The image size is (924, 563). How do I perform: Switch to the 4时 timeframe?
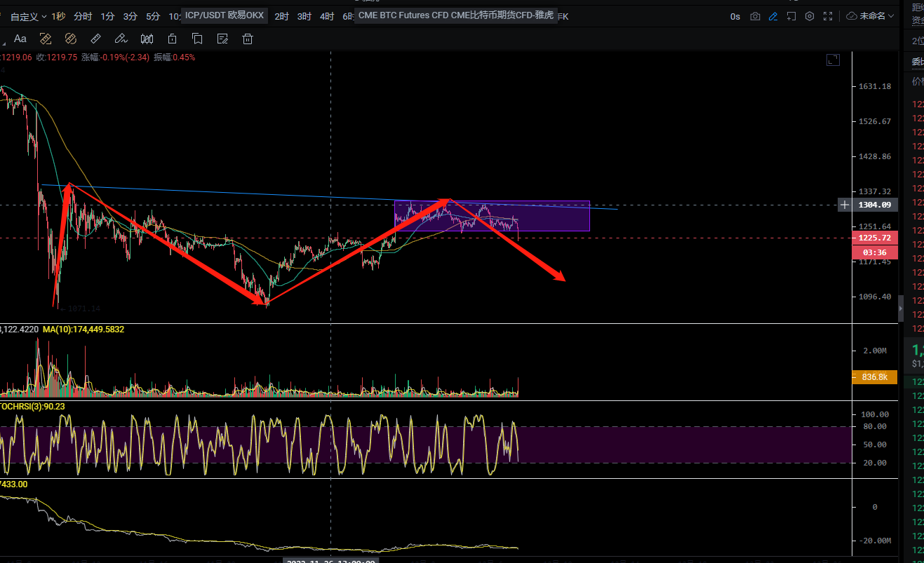(x=327, y=16)
